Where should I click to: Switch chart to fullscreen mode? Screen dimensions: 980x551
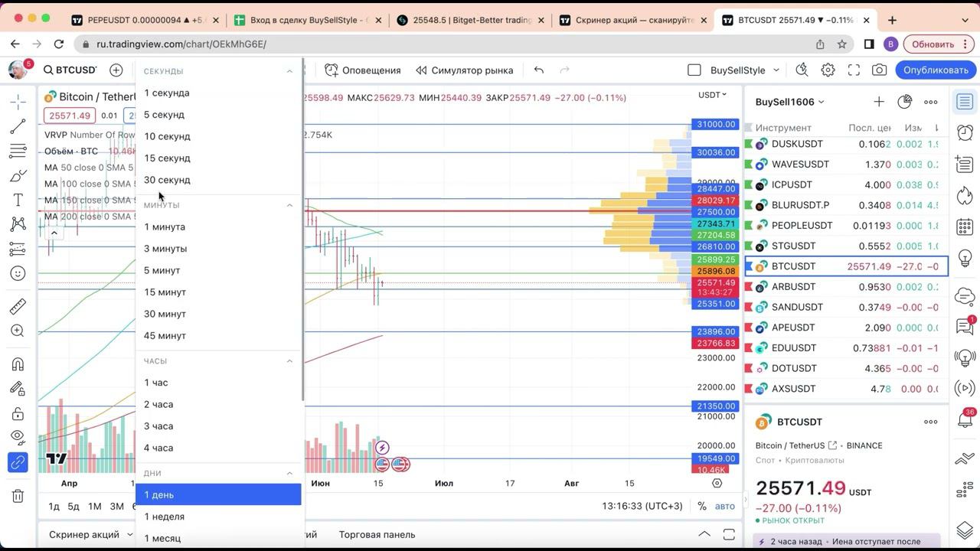pos(854,70)
